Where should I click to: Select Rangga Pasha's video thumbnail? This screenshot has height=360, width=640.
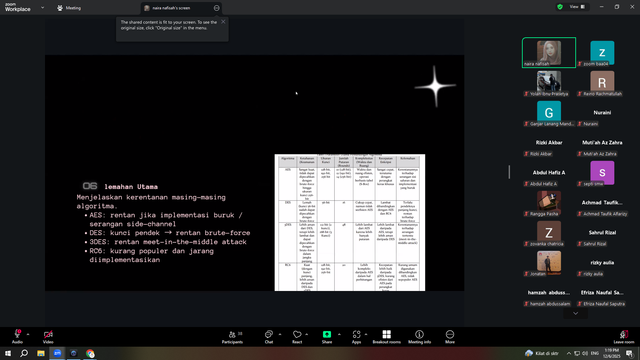pyautogui.click(x=549, y=203)
